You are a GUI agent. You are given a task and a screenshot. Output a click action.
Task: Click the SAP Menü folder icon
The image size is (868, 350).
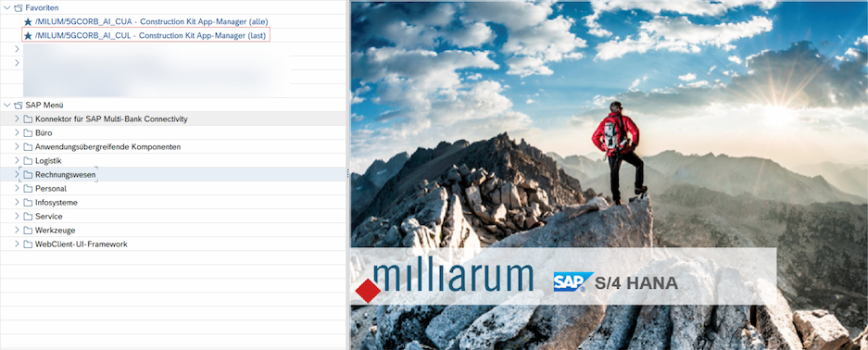coord(19,105)
